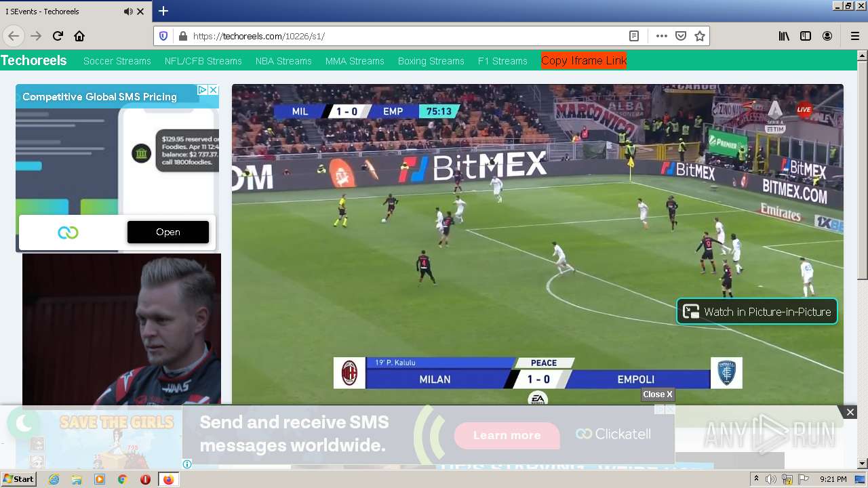
Task: Close the bottom banner overlay
Action: click(850, 412)
